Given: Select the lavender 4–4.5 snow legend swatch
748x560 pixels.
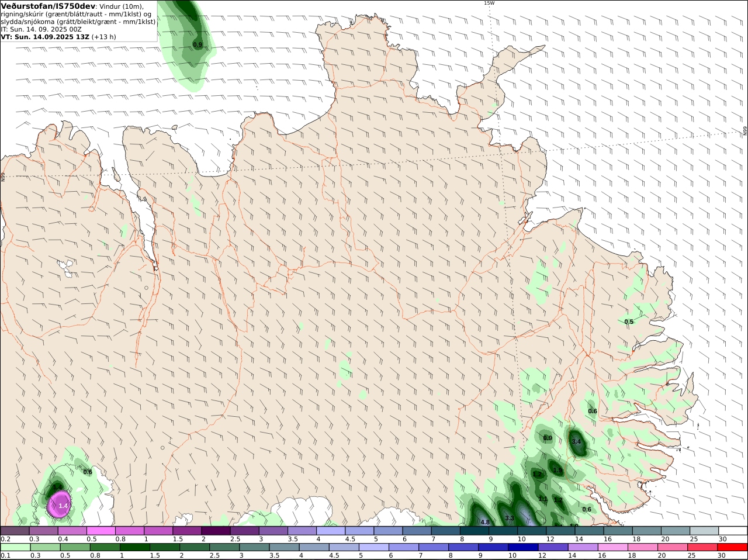Looking at the screenshot, I should 331,531.
